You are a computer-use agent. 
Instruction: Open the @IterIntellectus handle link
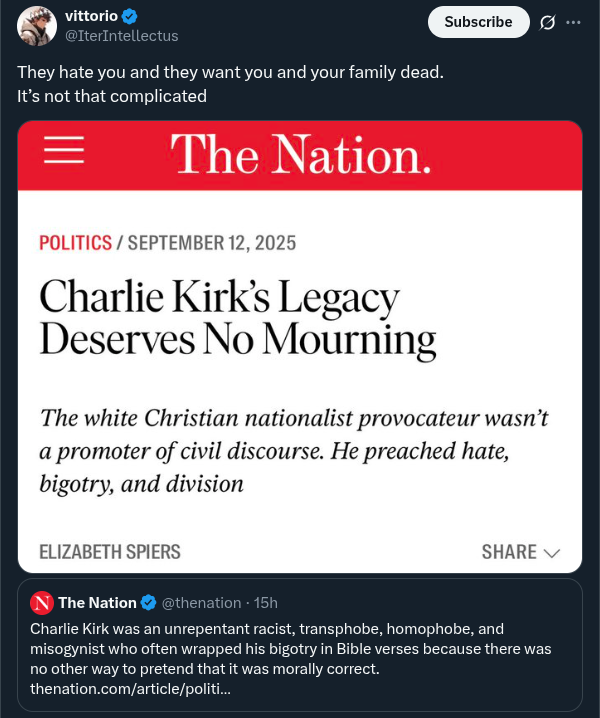click(121, 36)
